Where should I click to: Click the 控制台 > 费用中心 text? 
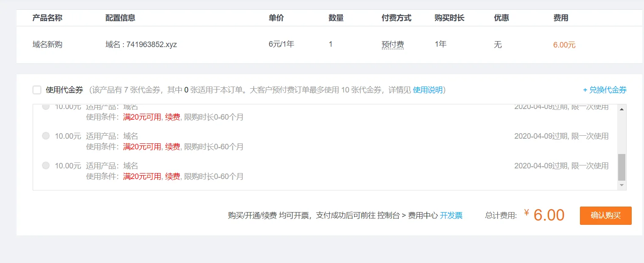[407, 215]
